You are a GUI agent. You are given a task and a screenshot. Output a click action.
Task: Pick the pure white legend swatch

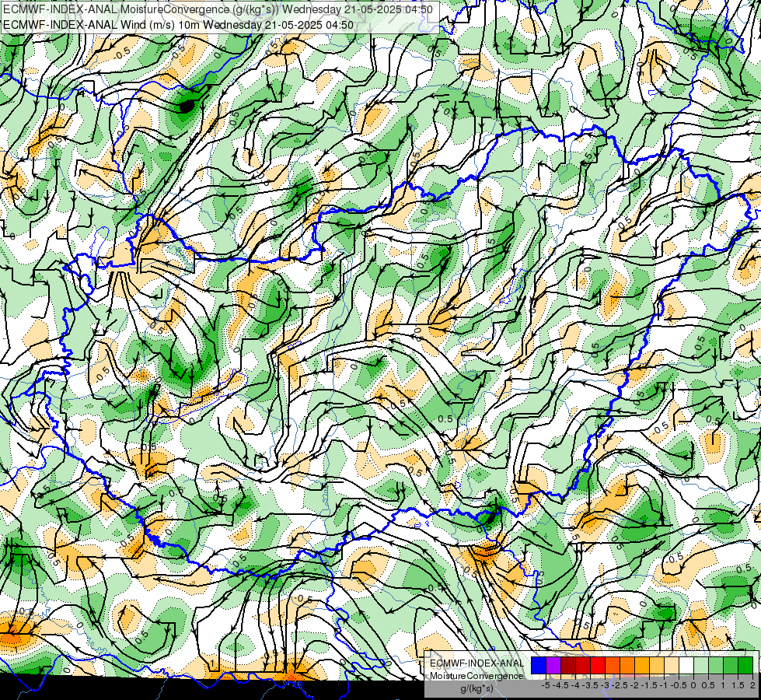click(x=686, y=666)
